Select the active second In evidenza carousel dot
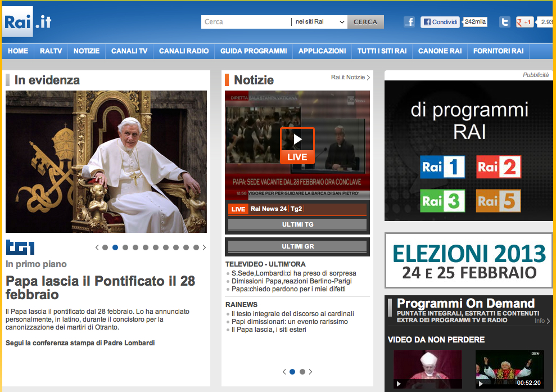The width and height of the screenshot is (556, 392). coord(115,247)
